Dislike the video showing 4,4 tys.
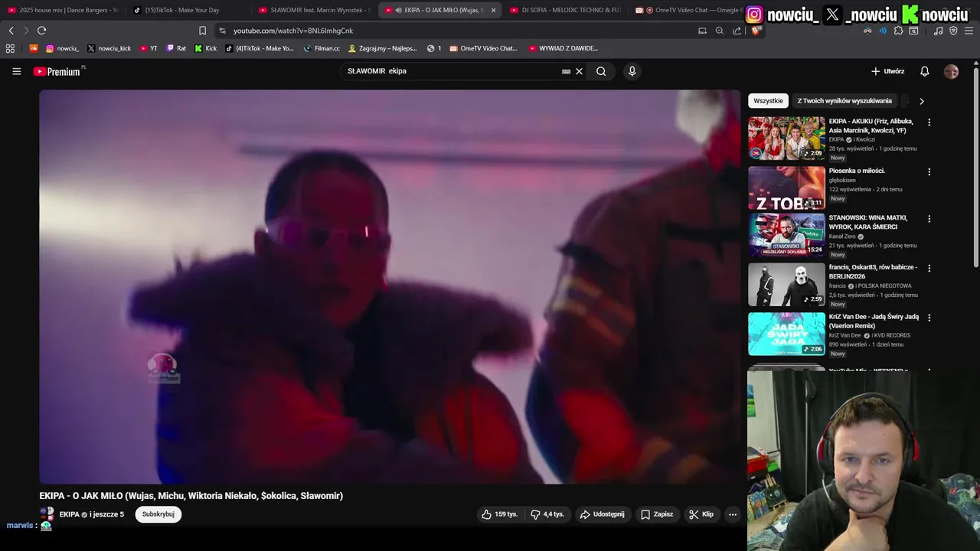Viewport: 980px width, 551px height. tap(547, 514)
